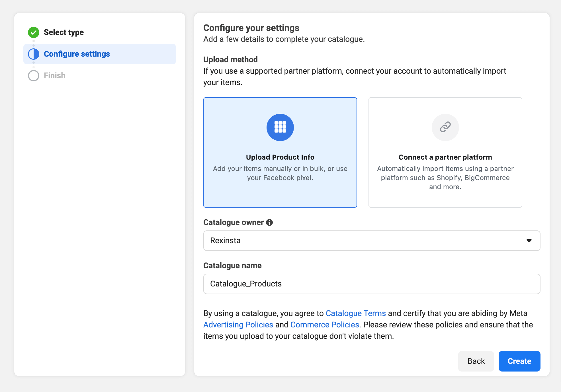Click the Catalogue owner dropdown arrow
Image resolution: width=561 pixels, height=392 pixels.
529,241
